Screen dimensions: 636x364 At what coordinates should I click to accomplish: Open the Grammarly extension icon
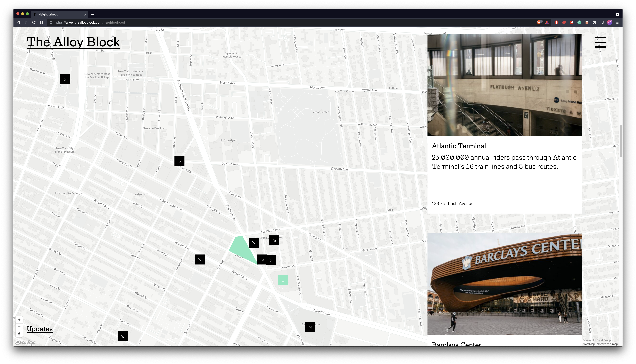tap(579, 22)
